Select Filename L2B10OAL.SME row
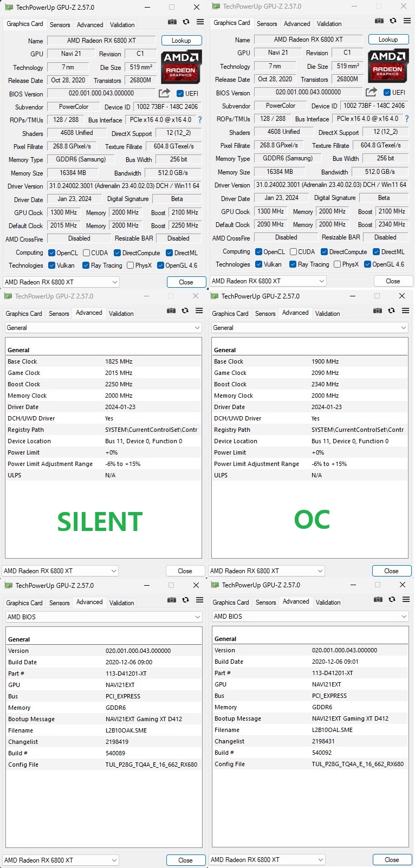This screenshot has height=868, width=415. (x=310, y=730)
